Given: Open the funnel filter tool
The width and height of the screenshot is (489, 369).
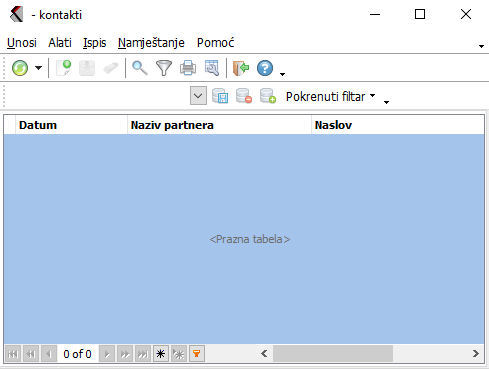Looking at the screenshot, I should (164, 68).
